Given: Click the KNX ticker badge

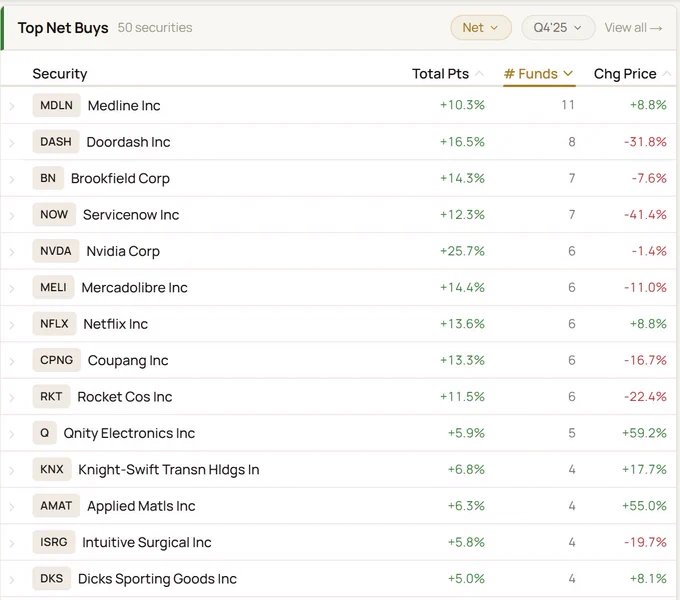Looking at the screenshot, I should pyautogui.click(x=52, y=470).
